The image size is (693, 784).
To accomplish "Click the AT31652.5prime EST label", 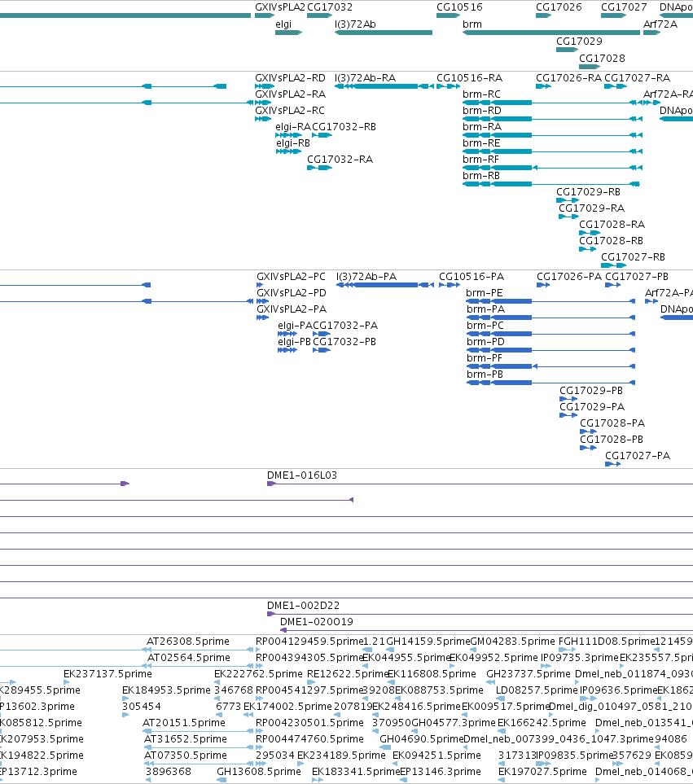I will tap(186, 739).
